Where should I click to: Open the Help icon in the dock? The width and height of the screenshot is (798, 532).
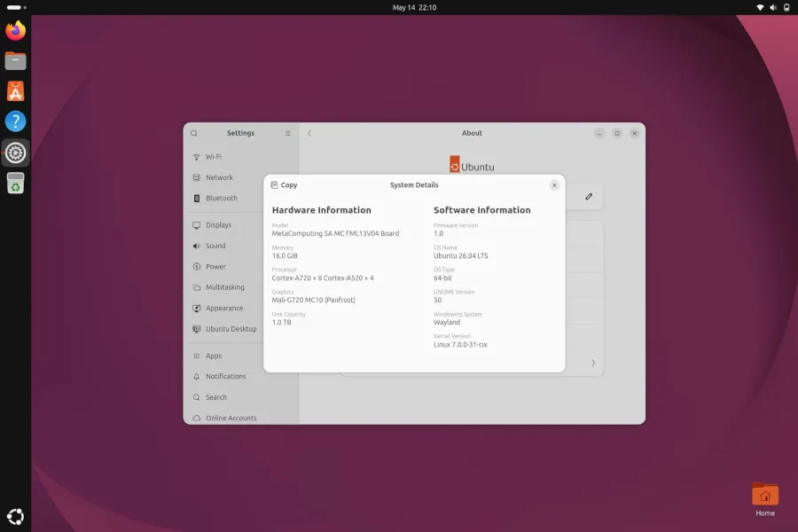[15, 121]
